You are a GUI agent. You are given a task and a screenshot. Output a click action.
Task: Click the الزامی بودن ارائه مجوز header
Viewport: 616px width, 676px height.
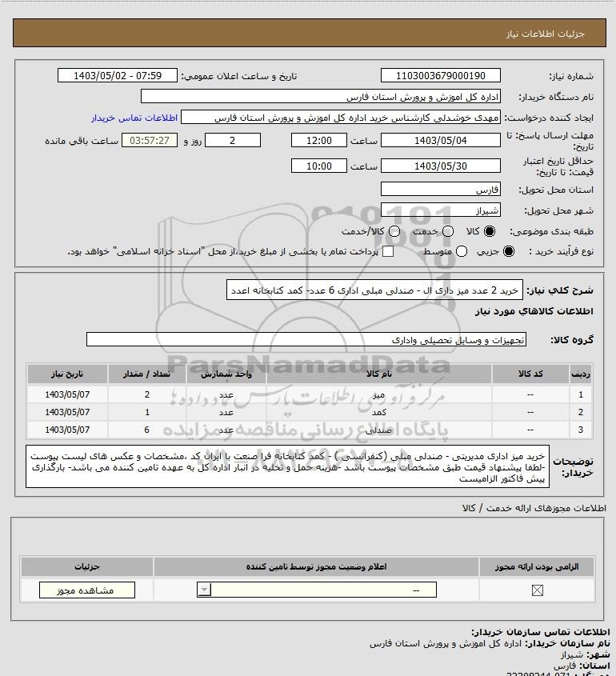coord(537,566)
